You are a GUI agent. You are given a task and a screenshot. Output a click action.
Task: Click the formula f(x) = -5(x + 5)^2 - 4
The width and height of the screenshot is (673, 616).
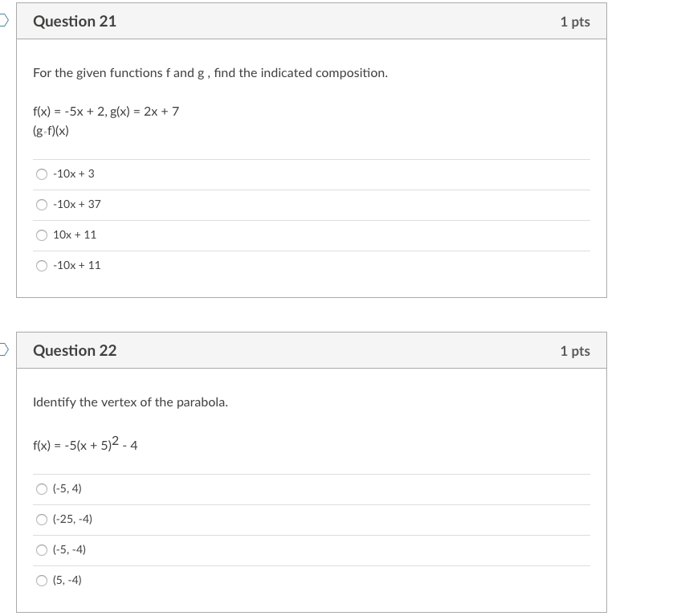point(84,443)
